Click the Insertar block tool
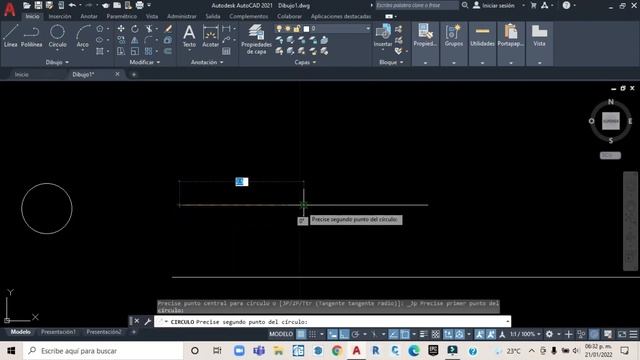This screenshot has width=640, height=360. (x=383, y=35)
